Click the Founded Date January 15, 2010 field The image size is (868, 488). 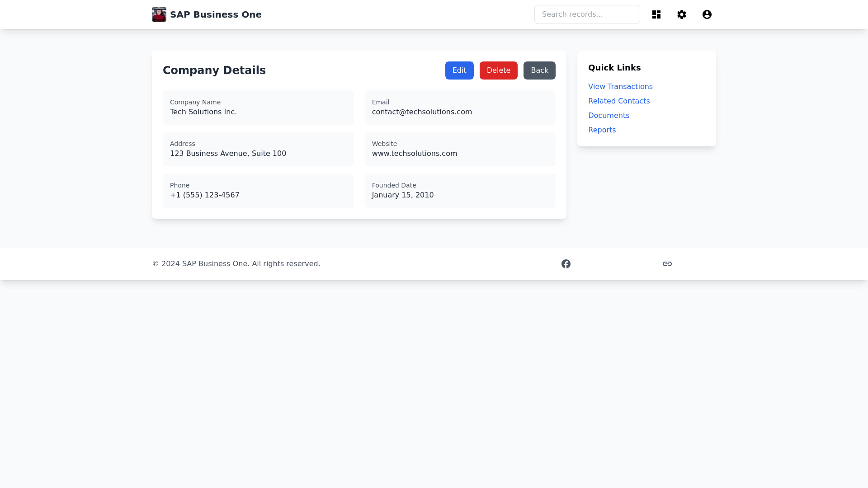[x=402, y=195]
